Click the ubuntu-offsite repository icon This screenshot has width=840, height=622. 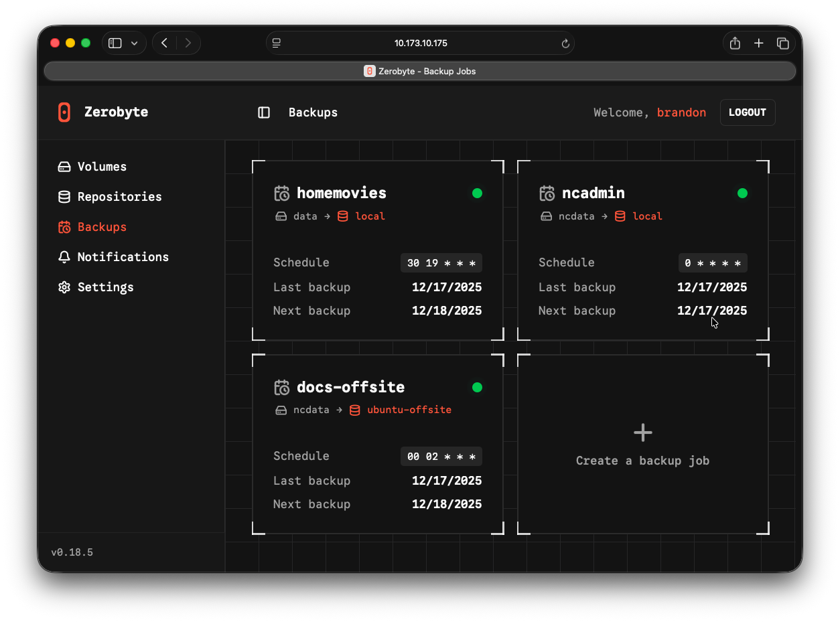354,410
